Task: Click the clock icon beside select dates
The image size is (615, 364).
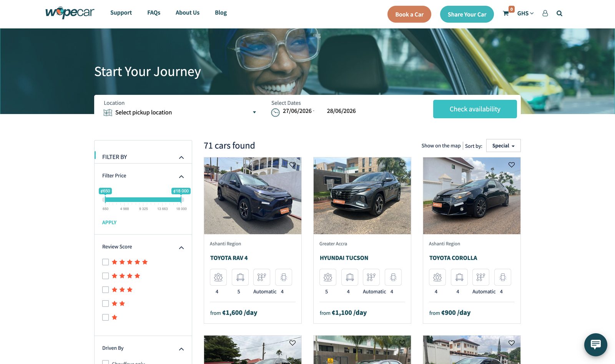Action: pyautogui.click(x=275, y=113)
